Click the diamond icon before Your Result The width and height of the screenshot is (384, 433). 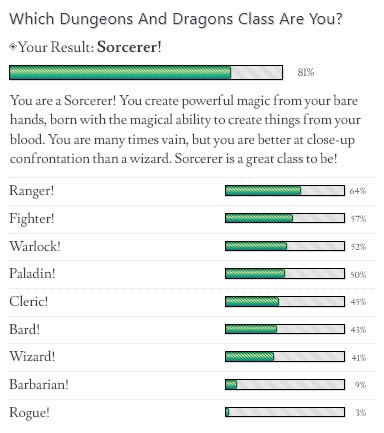tap(13, 46)
